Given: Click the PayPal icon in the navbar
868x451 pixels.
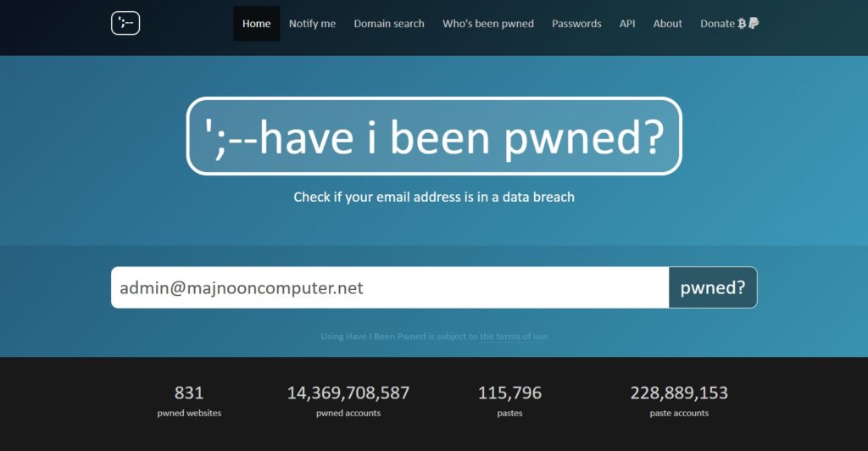Looking at the screenshot, I should pyautogui.click(x=754, y=24).
